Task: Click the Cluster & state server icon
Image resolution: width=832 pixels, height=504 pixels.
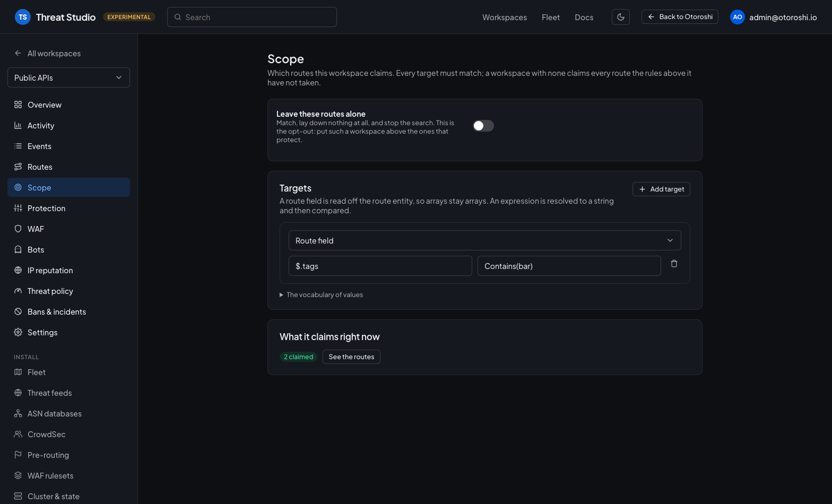Action: (18, 496)
